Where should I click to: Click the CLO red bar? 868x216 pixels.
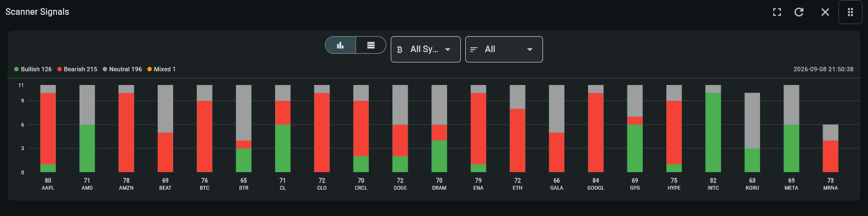coord(322,132)
